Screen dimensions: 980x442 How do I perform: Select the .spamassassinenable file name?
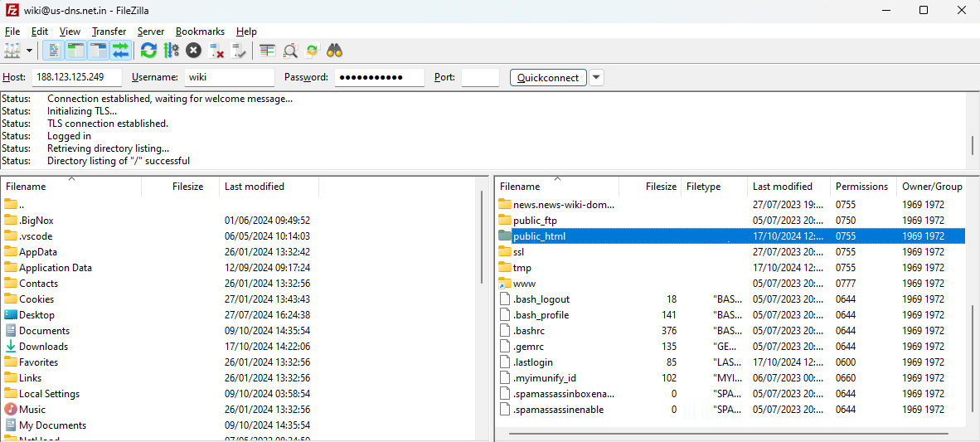(559, 410)
